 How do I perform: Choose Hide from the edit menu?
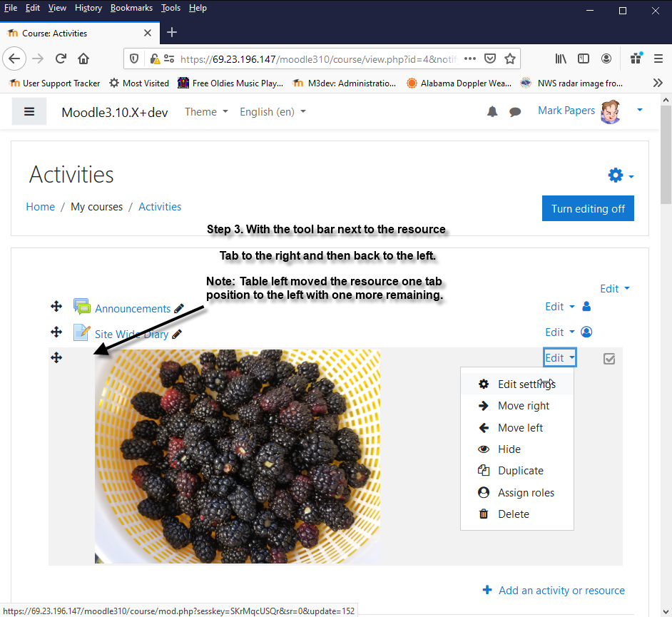[x=517, y=449]
